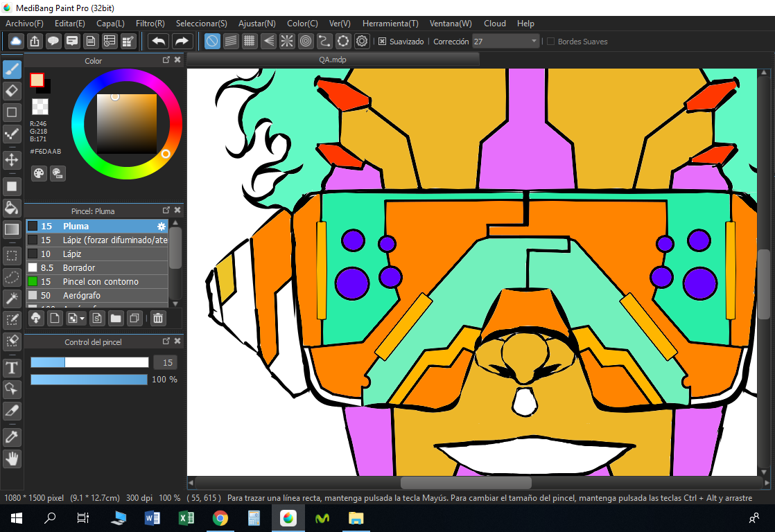Open Word from the taskbar

tap(153, 518)
